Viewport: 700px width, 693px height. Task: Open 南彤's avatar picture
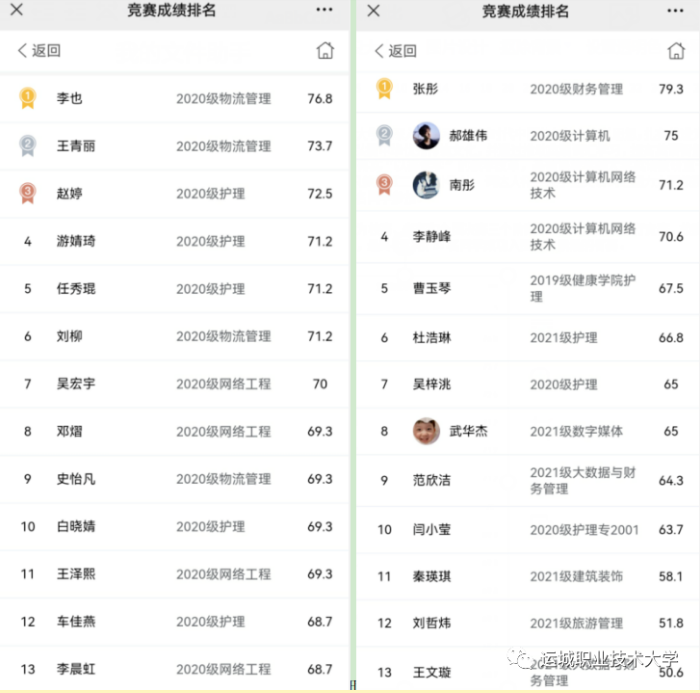pos(426,184)
